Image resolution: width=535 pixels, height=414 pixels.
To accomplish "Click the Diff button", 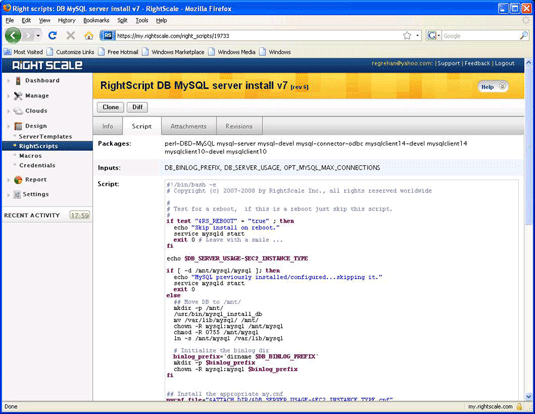I will 137,107.
